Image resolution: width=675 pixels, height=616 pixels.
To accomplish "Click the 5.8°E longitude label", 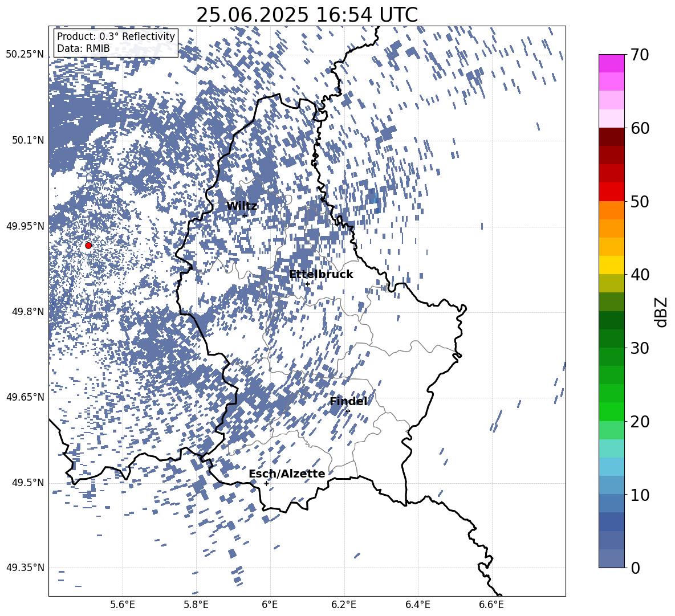I will [x=196, y=605].
